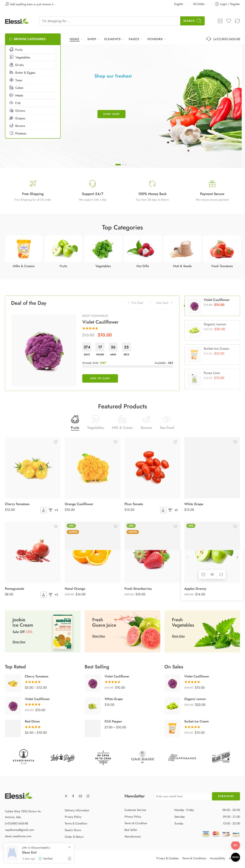Focus the I'm shopping for search field

click(x=110, y=21)
